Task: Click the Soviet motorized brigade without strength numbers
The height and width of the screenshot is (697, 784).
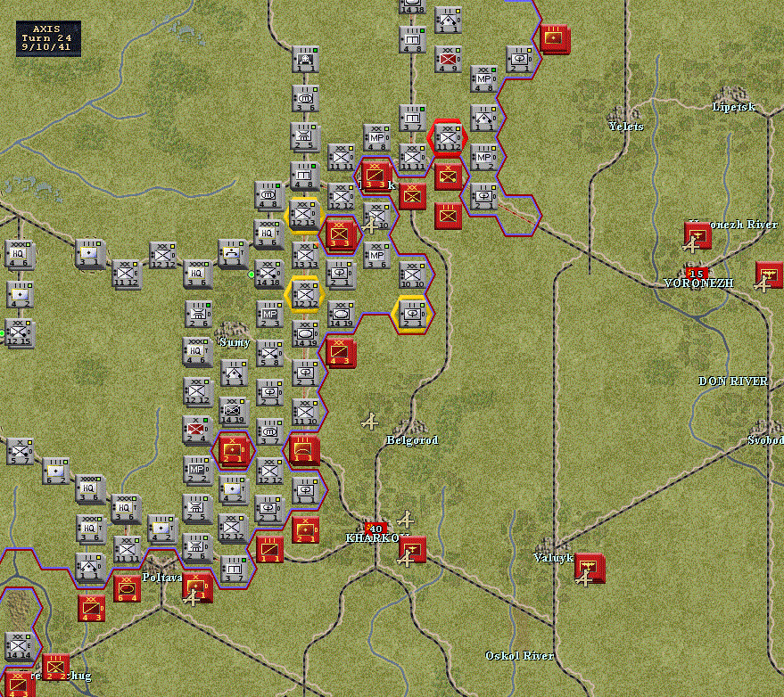Action: coord(448,176)
